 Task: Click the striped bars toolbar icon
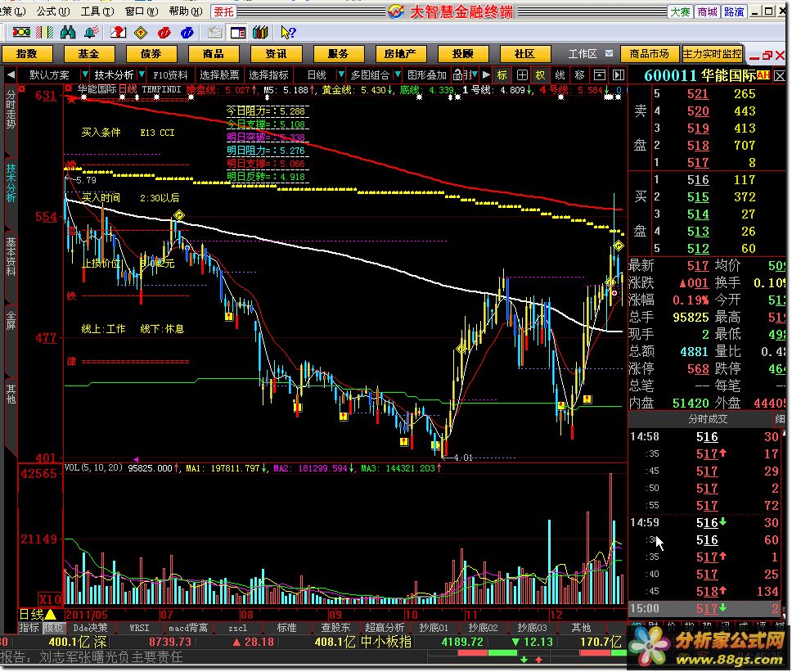[44, 33]
